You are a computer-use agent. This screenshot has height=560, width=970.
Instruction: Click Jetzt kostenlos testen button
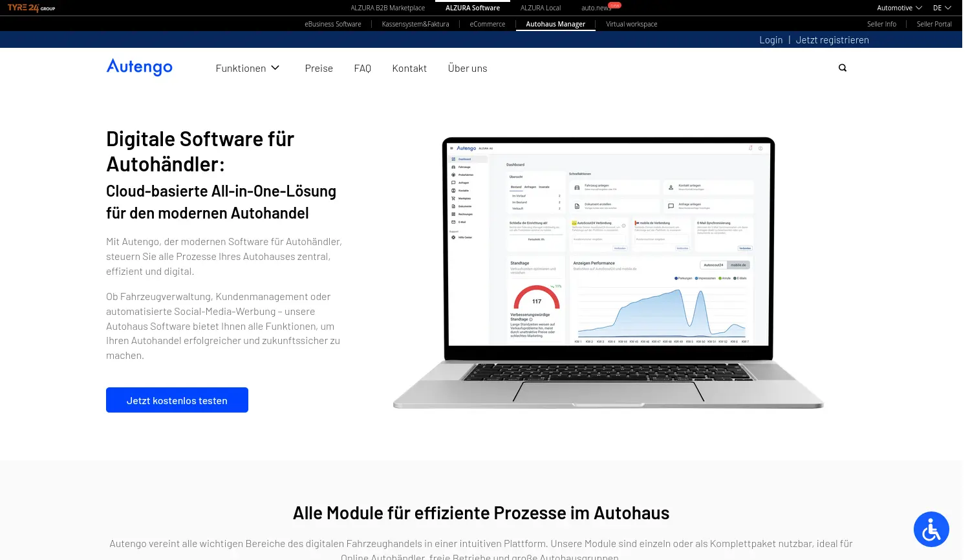coord(177,400)
